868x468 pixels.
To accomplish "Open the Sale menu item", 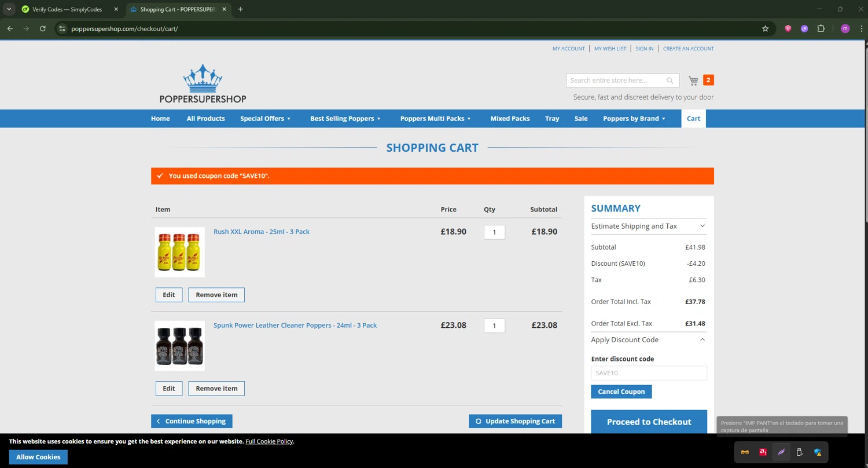I will point(581,119).
